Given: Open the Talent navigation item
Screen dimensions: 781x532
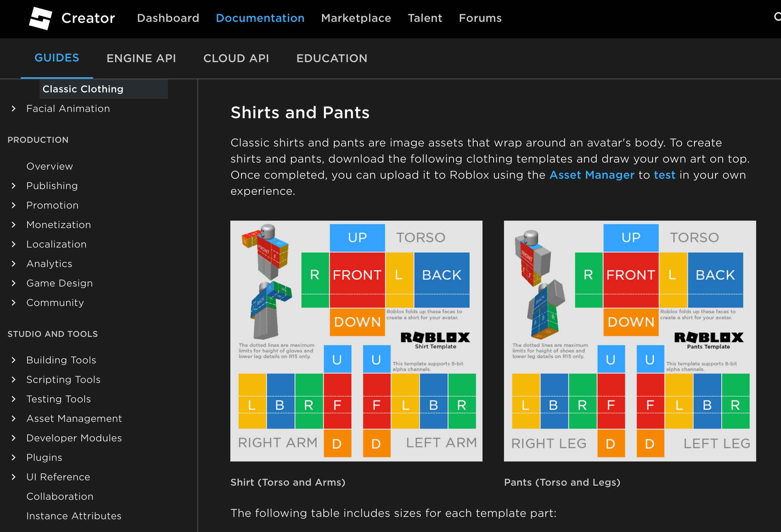Looking at the screenshot, I should pos(425,18).
